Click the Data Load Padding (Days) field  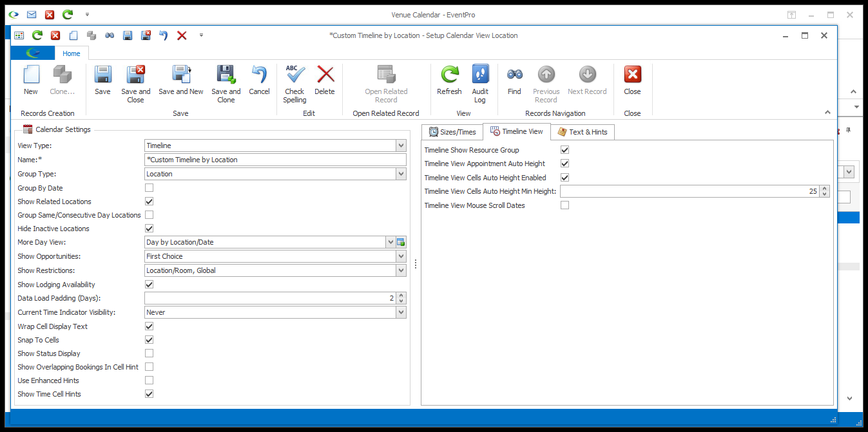point(271,298)
